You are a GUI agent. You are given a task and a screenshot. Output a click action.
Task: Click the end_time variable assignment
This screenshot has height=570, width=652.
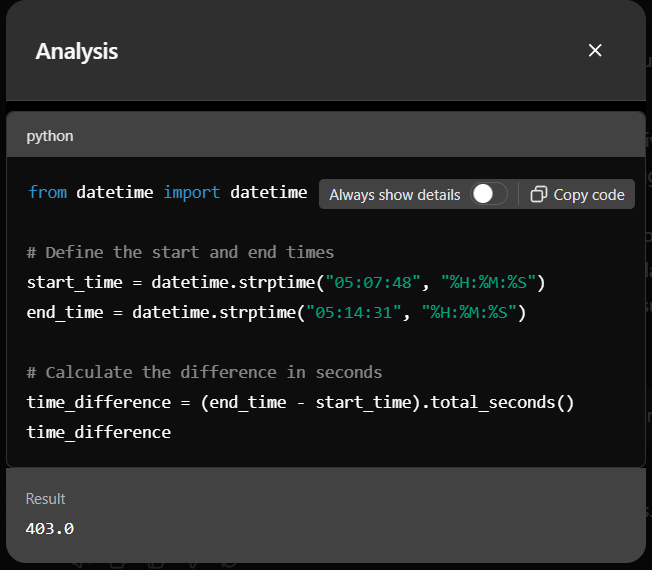(65, 312)
